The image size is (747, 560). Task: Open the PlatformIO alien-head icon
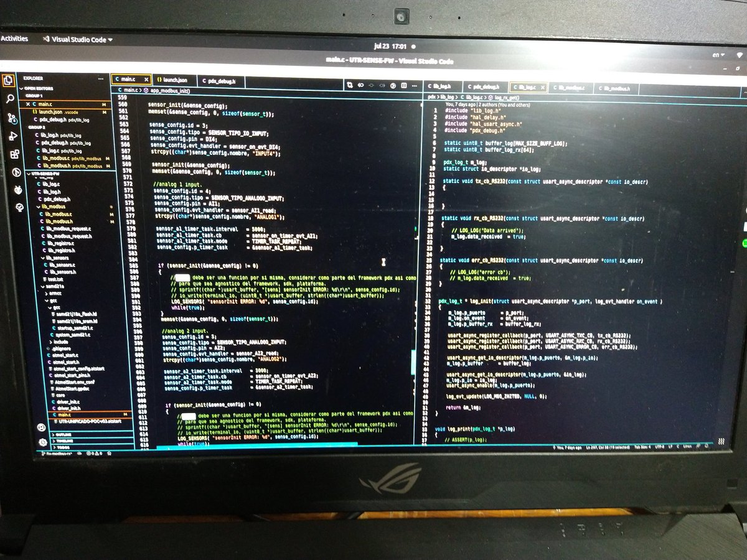click(18, 190)
